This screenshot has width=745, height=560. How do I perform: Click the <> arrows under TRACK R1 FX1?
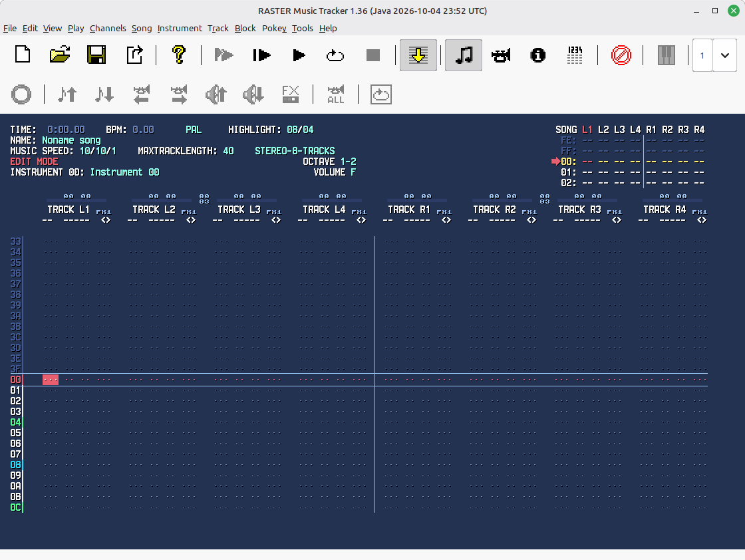coord(446,220)
